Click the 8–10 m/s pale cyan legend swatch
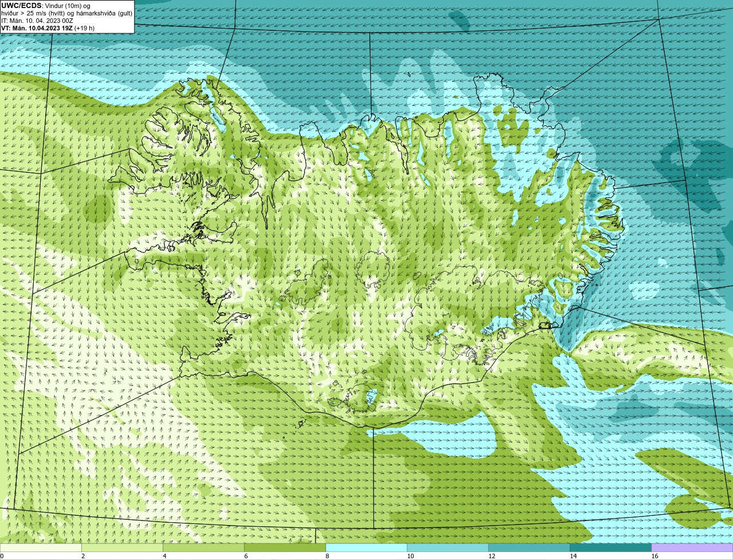This screenshot has height=560, width=733. (366, 547)
